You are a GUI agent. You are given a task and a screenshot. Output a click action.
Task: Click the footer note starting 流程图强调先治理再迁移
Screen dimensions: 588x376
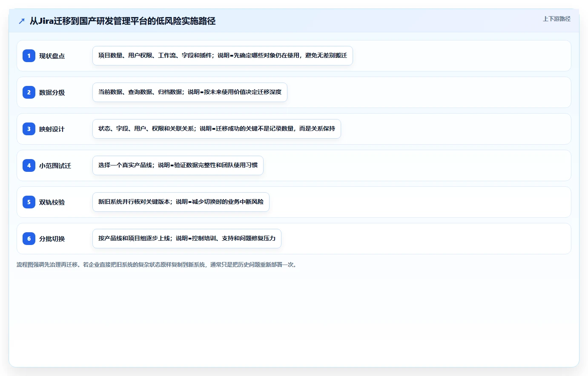point(157,265)
